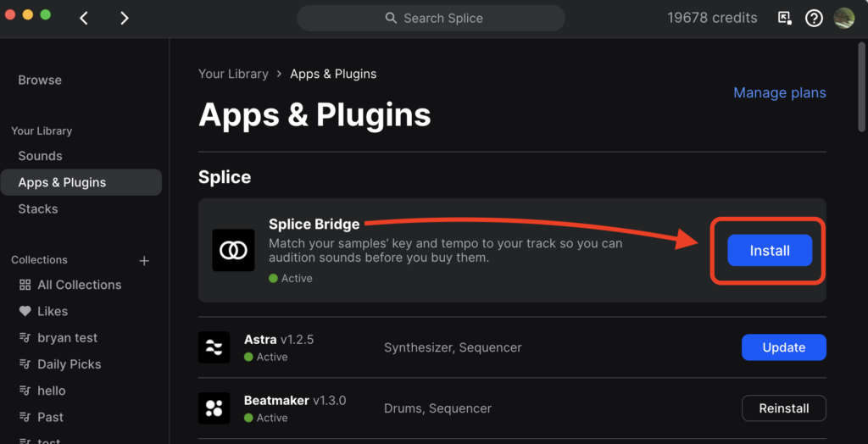The width and height of the screenshot is (868, 444).
Task: Click the Beatmaker plugin icon
Action: pyautogui.click(x=214, y=408)
